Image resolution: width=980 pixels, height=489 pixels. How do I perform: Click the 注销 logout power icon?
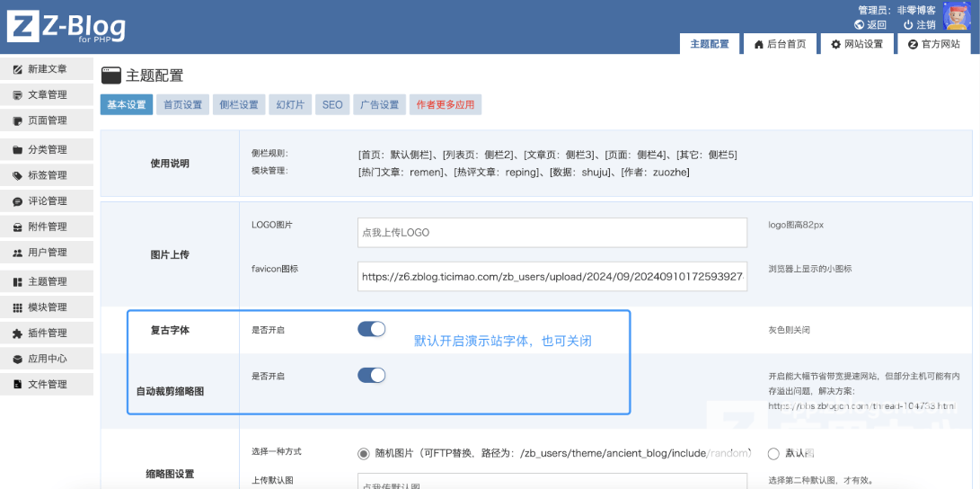coord(908,25)
